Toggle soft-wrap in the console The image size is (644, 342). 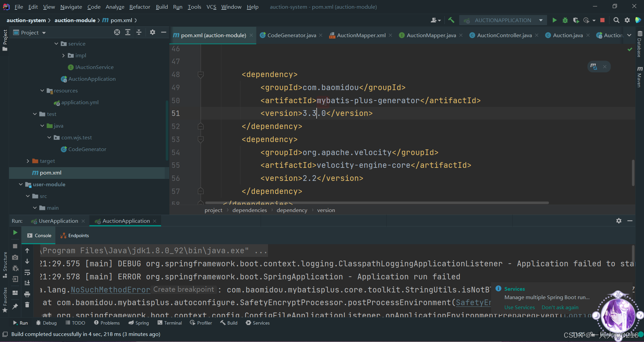click(x=27, y=272)
